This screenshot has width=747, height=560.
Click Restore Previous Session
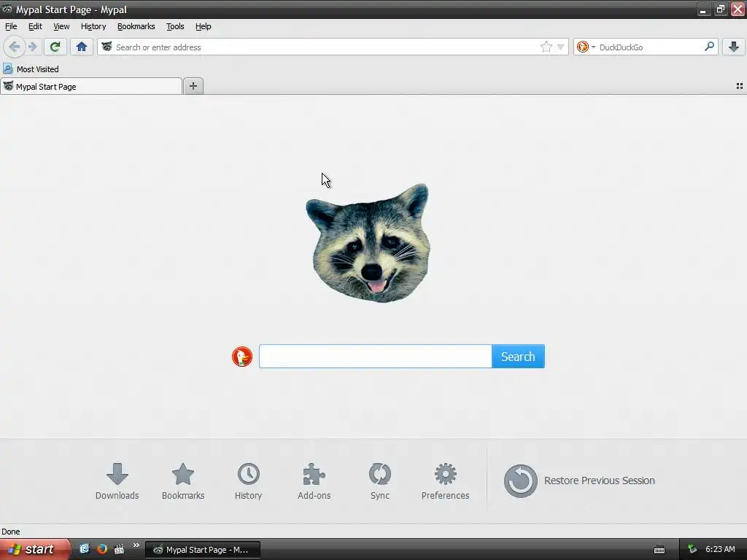tap(579, 481)
